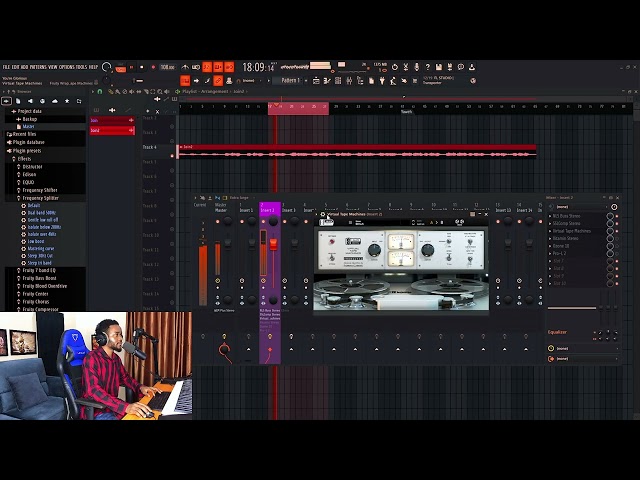This screenshot has width=640, height=480.
Task: Select the browser speaker sounds tab icon
Action: click(30, 101)
